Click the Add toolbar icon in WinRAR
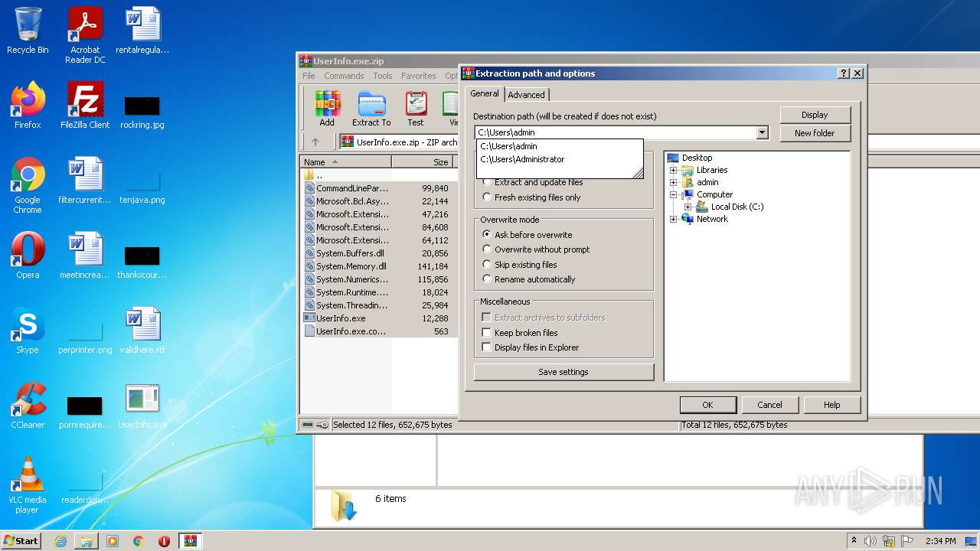980x551 pixels. tap(327, 108)
